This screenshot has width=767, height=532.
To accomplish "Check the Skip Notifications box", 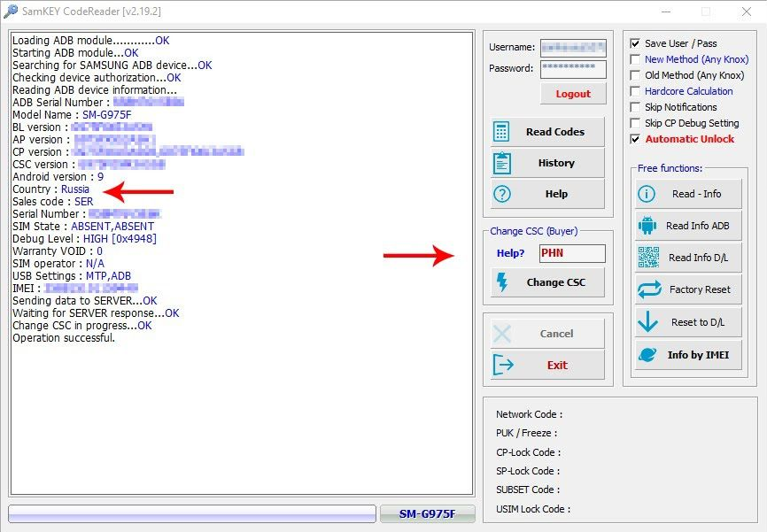I will click(635, 107).
